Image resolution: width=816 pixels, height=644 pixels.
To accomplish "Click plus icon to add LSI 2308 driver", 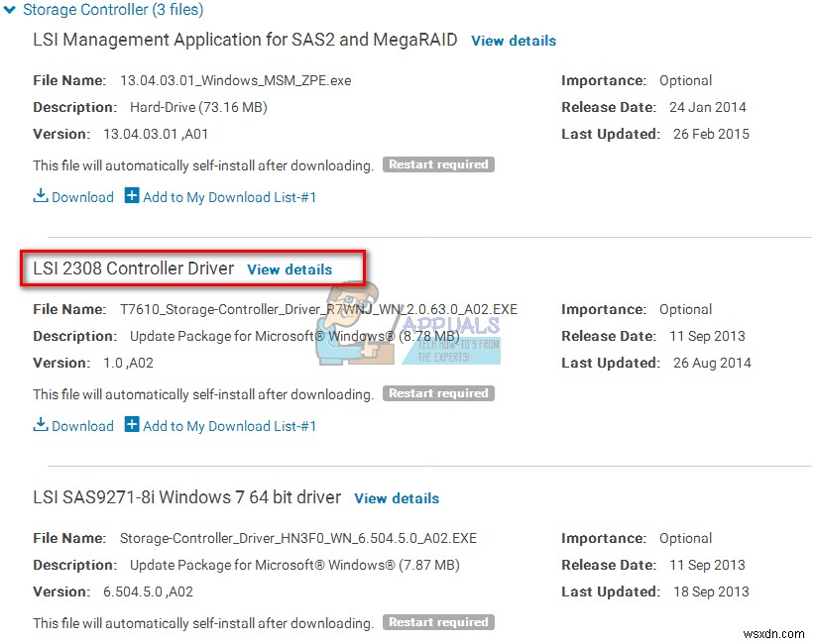I will pyautogui.click(x=132, y=425).
